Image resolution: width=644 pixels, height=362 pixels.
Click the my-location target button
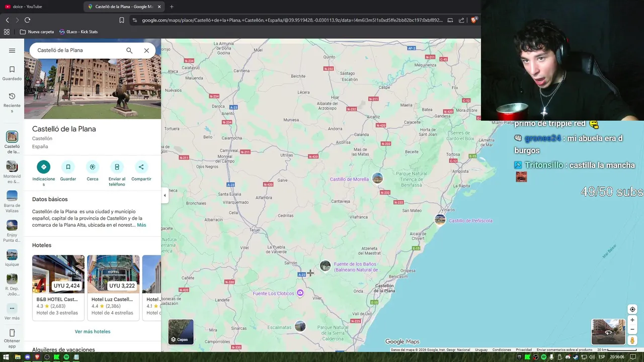(632, 309)
